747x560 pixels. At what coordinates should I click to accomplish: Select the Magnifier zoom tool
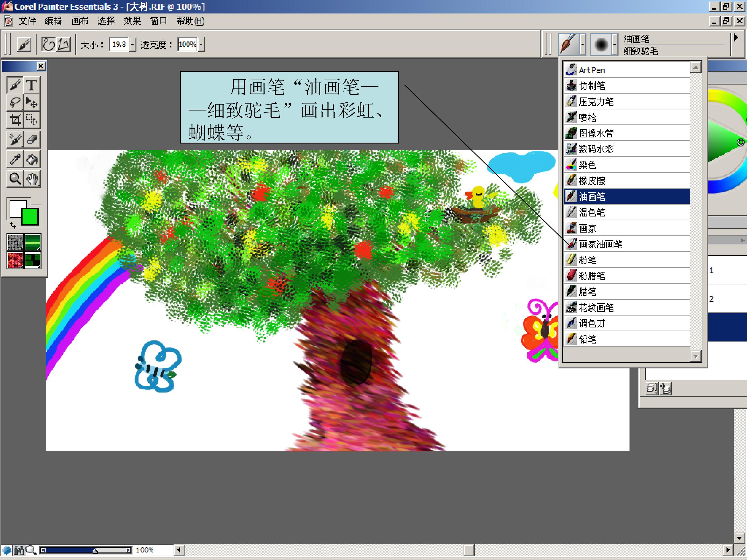point(15,179)
